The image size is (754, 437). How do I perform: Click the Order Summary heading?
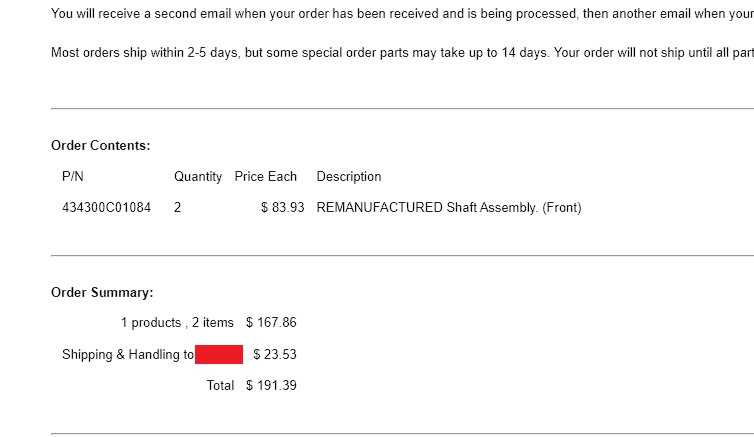[102, 293]
